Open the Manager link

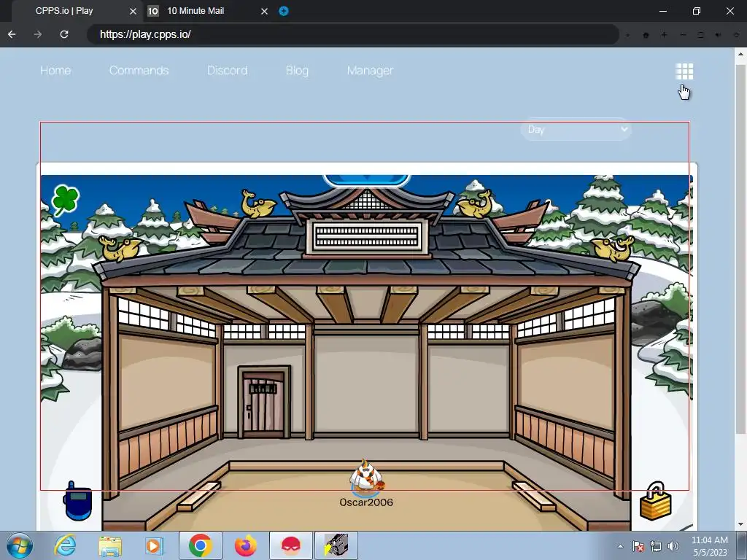(370, 71)
